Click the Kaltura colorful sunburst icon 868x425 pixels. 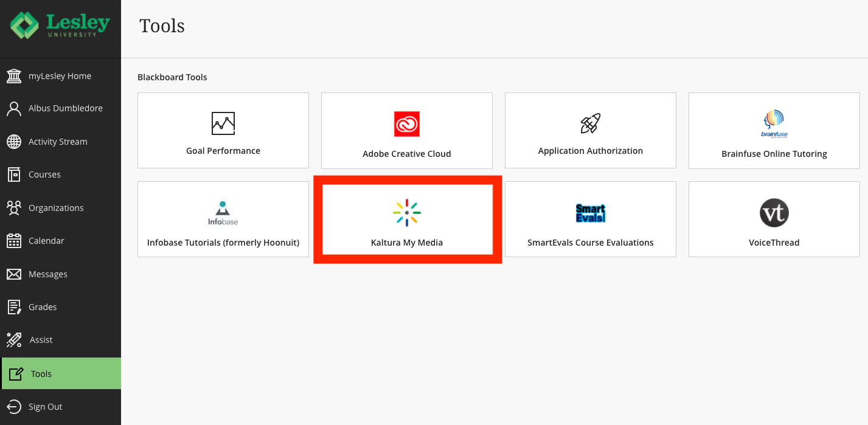pos(407,213)
